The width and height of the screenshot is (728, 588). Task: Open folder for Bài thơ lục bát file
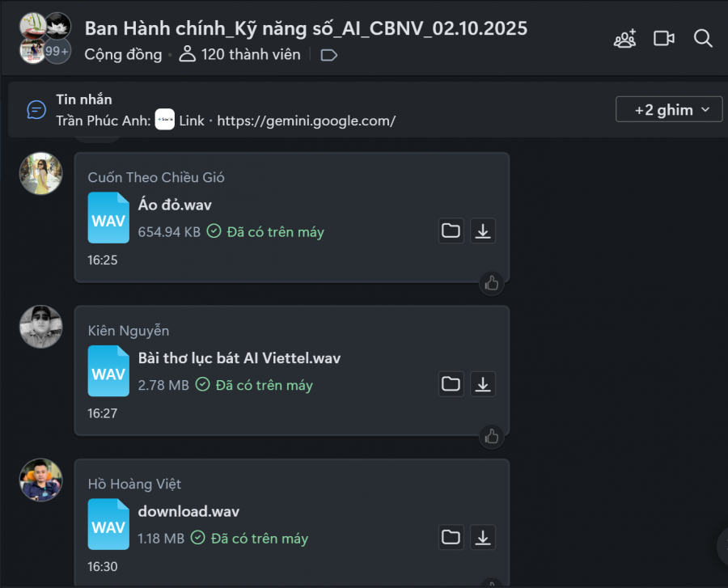coord(451,384)
